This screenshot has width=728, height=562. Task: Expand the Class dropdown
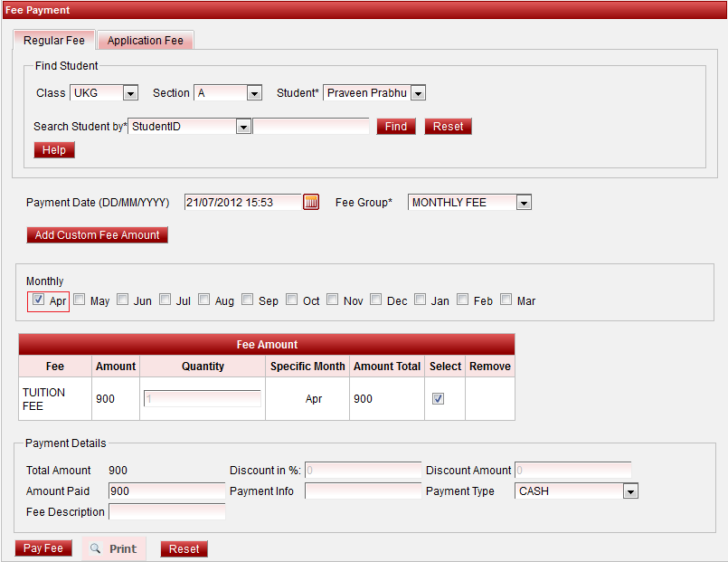point(130,93)
